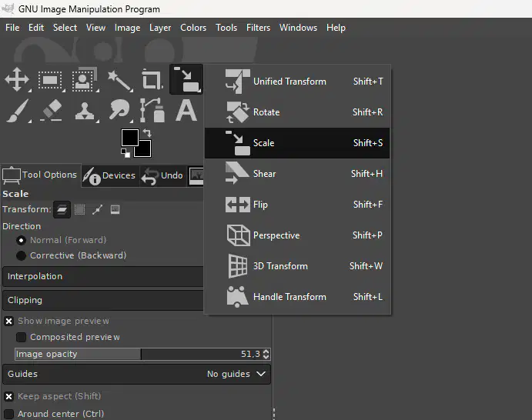The height and width of the screenshot is (420, 532).
Task: Open the Clipping dropdown
Action: pos(103,300)
